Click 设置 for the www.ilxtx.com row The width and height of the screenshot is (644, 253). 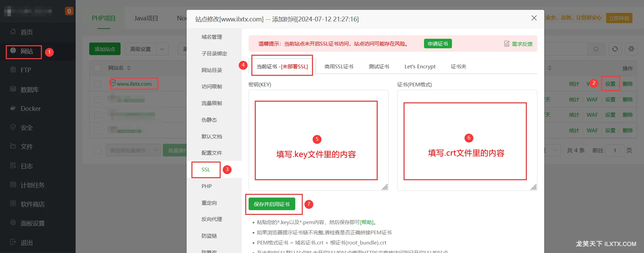(x=610, y=84)
